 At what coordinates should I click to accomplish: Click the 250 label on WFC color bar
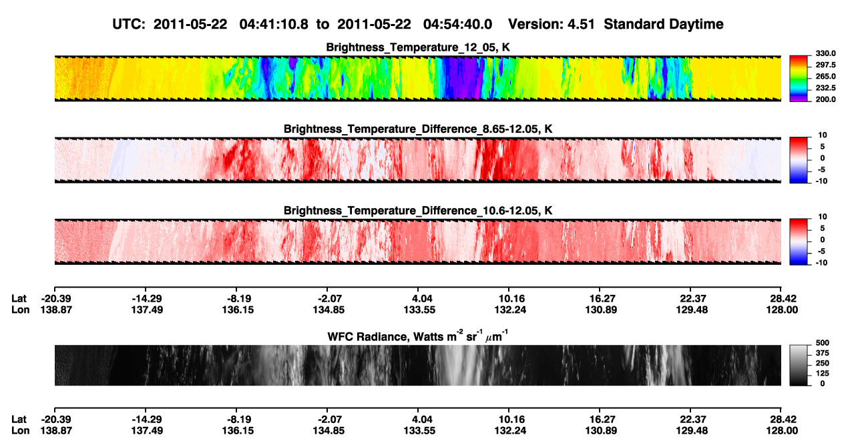point(822,362)
